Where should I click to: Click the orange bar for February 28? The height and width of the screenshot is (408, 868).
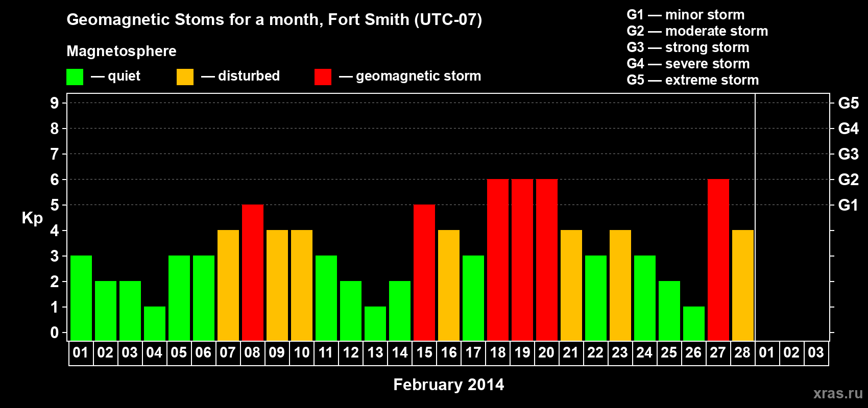(743, 285)
